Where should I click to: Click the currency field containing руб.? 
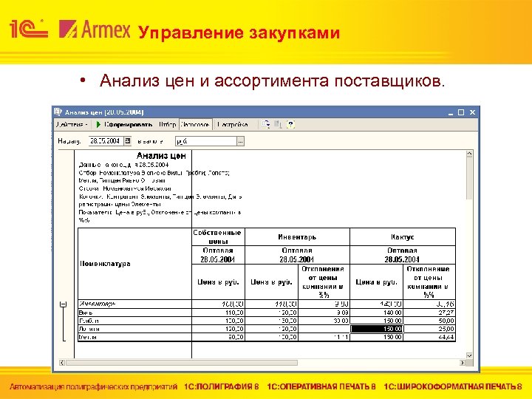pyautogui.click(x=206, y=141)
